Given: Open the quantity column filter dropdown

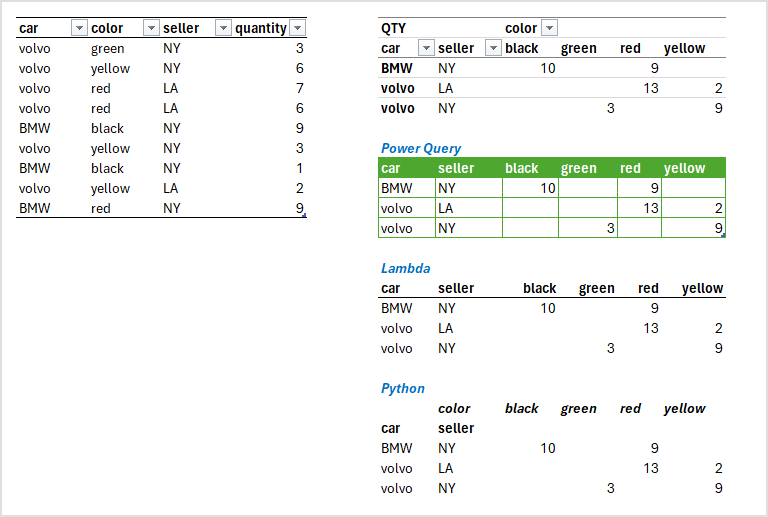Looking at the screenshot, I should click(297, 28).
